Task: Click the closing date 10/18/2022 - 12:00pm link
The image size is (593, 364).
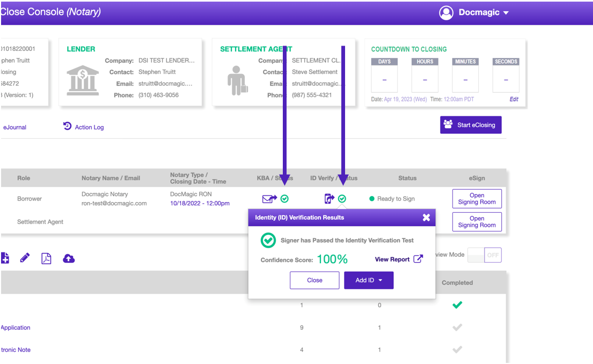Action: [x=200, y=203]
